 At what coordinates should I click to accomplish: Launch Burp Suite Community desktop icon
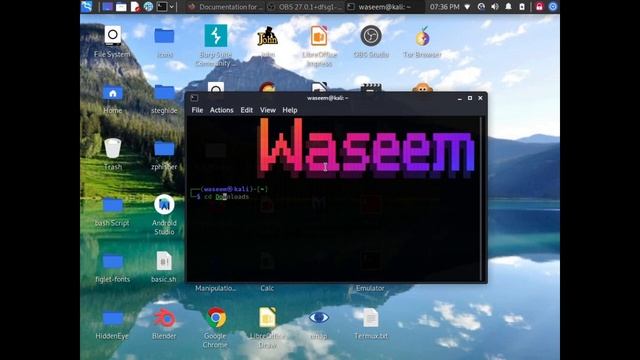point(216,45)
